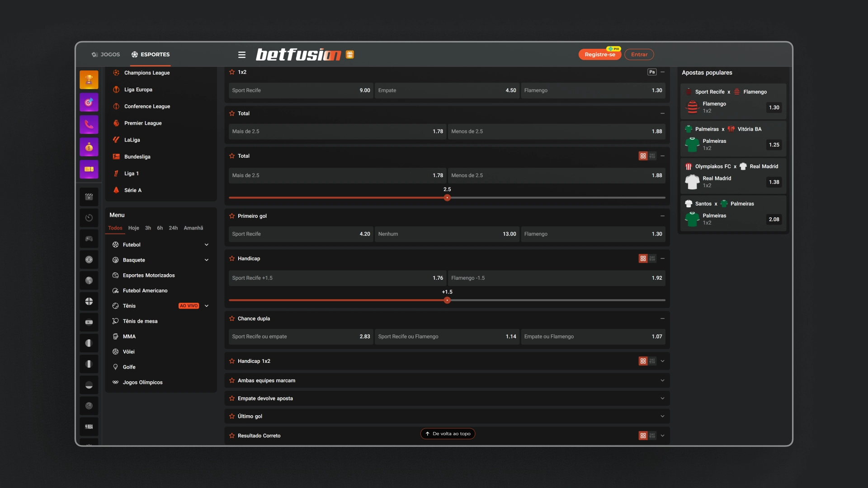This screenshot has height=488, width=868.
Task: Click the Registre-se button
Action: 599,54
